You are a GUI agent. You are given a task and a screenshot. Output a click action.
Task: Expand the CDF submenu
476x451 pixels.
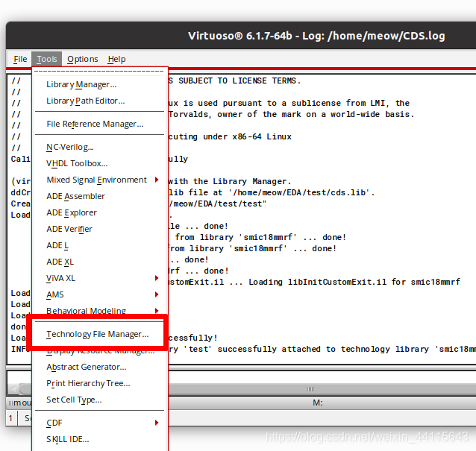(x=99, y=423)
